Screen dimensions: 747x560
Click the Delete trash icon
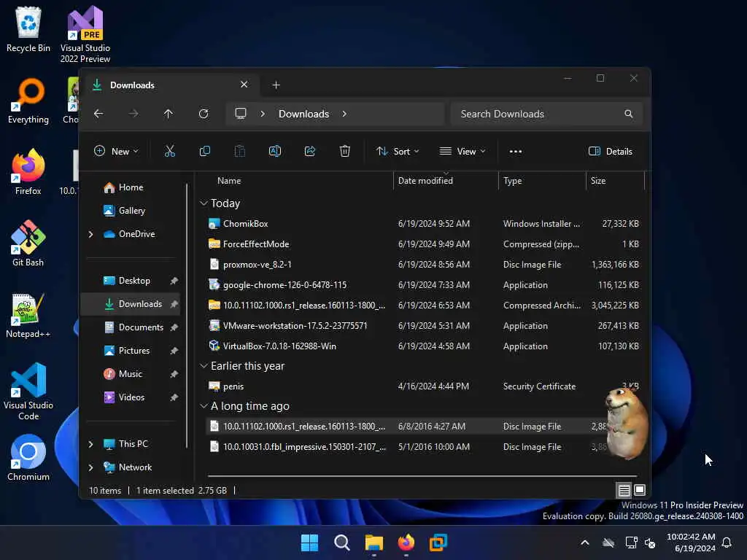[345, 152]
